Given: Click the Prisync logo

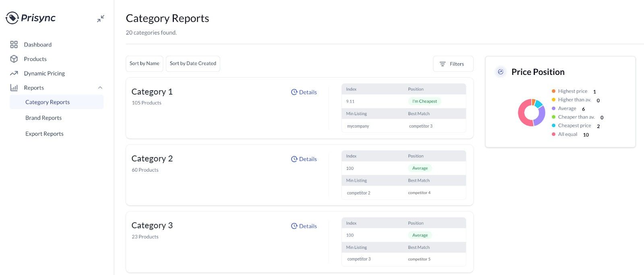Looking at the screenshot, I should pos(31,18).
